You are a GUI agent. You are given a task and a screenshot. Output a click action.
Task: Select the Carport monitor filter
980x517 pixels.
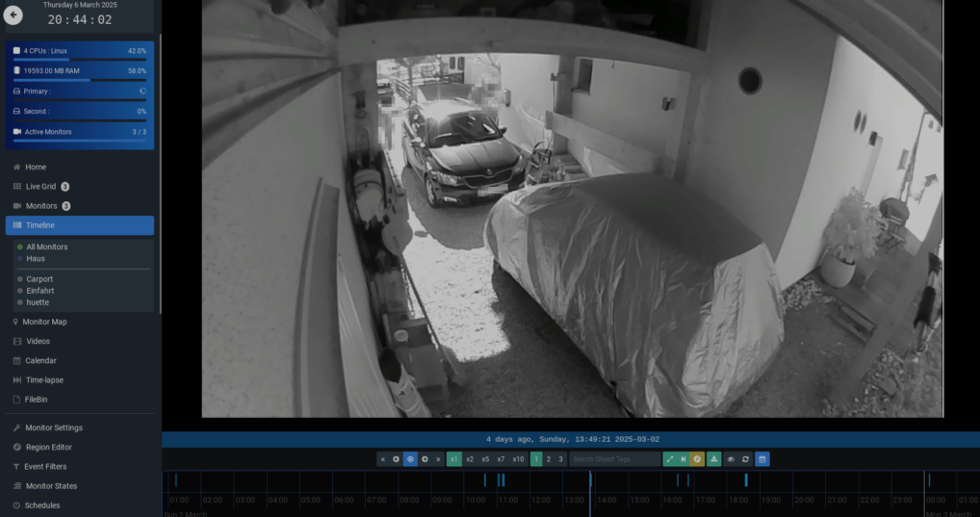click(39, 279)
